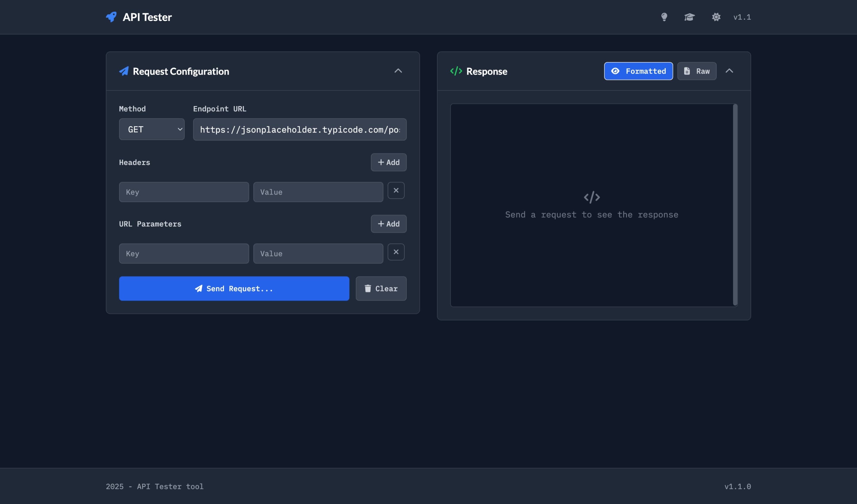Add a new URL parameter row
Viewport: 857px width, 504px height.
click(x=388, y=224)
